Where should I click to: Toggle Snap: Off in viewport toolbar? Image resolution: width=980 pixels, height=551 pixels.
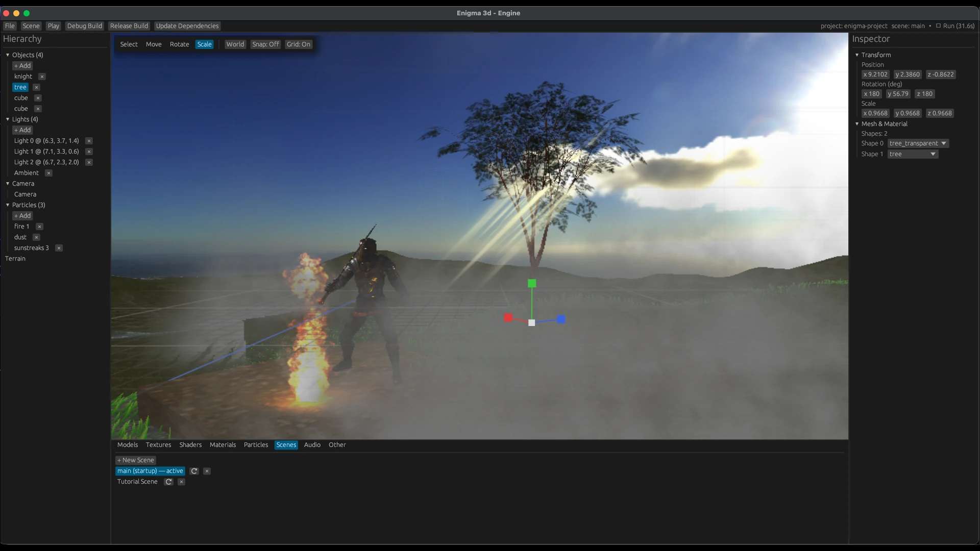265,44
